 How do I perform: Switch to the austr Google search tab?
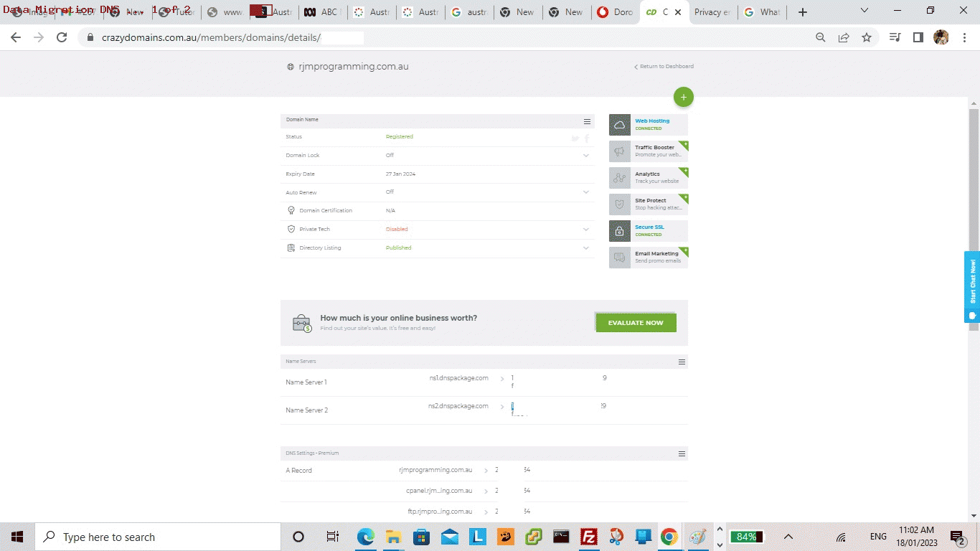point(468,12)
